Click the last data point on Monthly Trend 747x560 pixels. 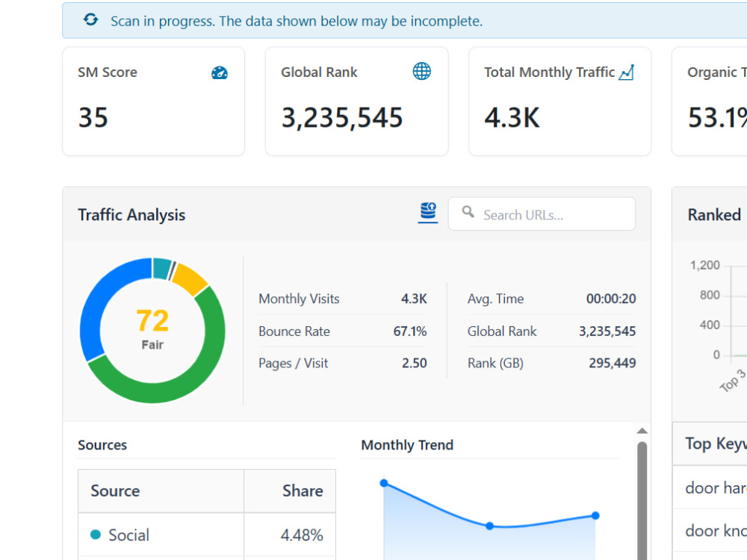[595, 515]
